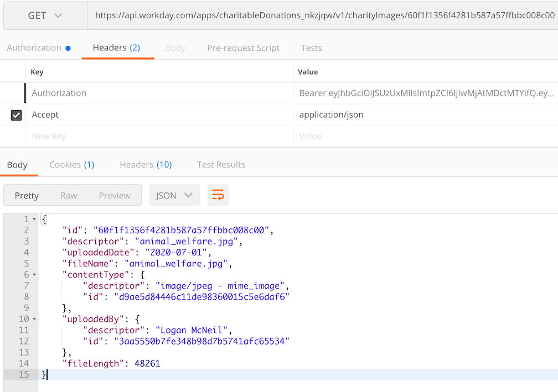The image size is (558, 392).
Task: Open the response Body tab
Action: point(17,165)
